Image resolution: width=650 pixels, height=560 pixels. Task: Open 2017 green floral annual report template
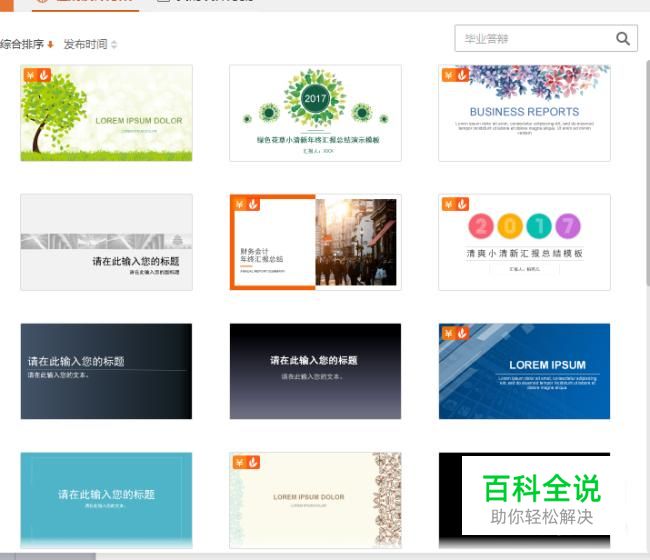[315, 113]
